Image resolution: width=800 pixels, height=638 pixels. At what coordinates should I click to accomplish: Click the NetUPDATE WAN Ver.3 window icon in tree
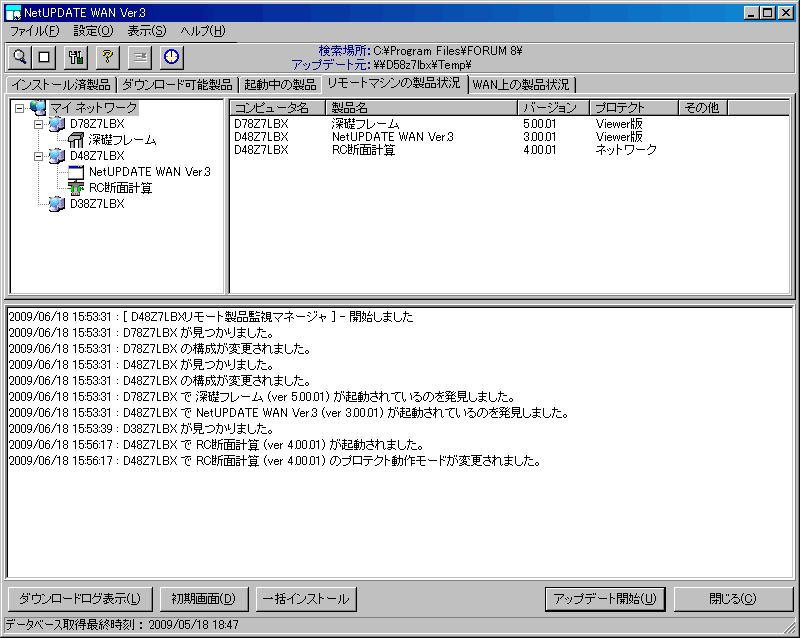(76, 172)
